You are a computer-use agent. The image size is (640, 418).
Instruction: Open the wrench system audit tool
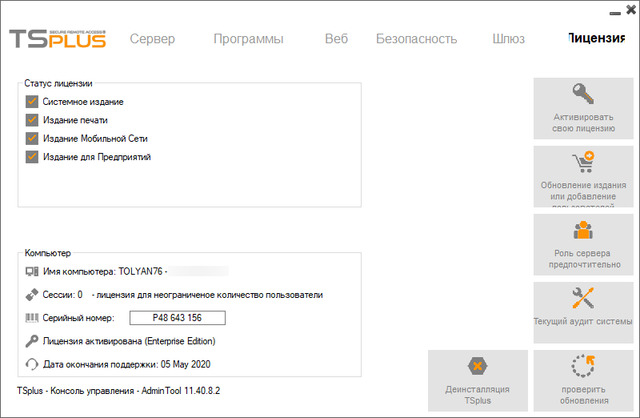point(583,298)
